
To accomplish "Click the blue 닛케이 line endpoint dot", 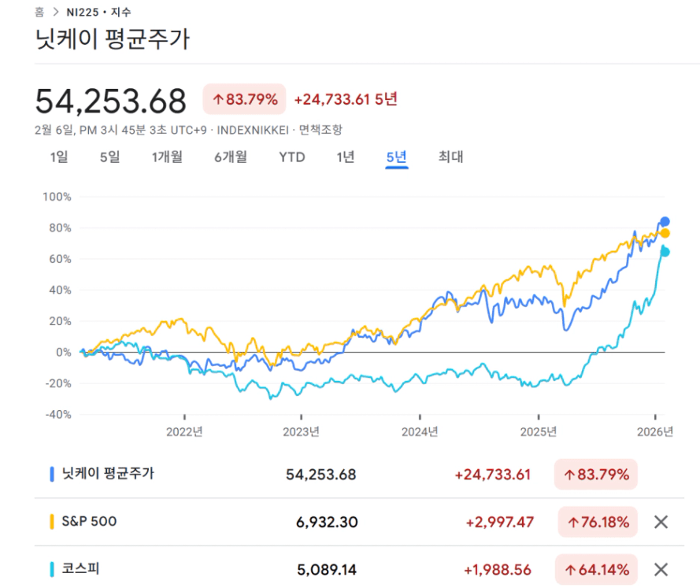I will pyautogui.click(x=665, y=221).
